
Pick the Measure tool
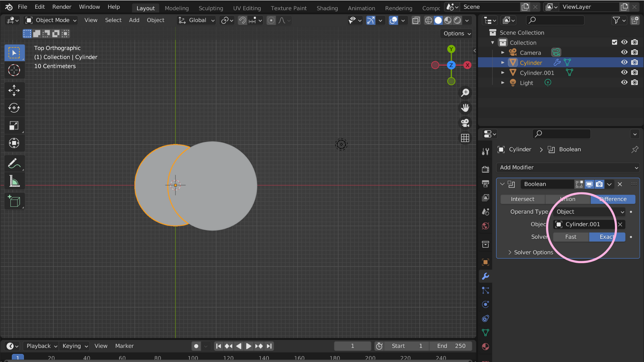click(14, 181)
